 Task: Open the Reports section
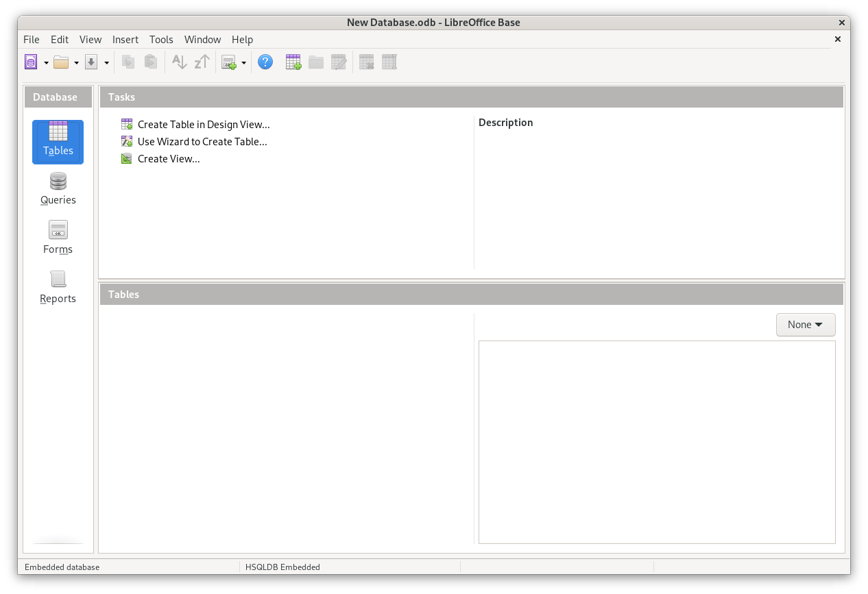pyautogui.click(x=58, y=288)
